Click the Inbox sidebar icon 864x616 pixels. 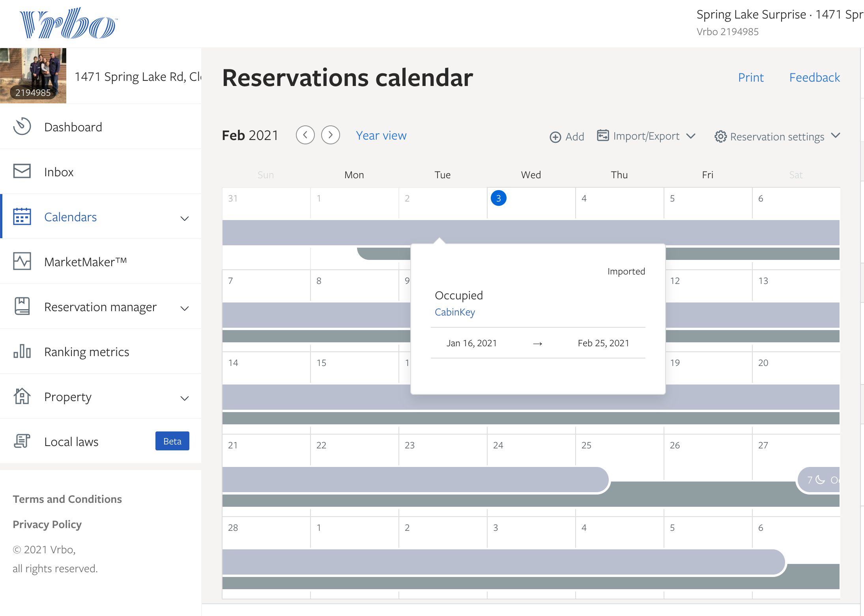click(x=22, y=171)
